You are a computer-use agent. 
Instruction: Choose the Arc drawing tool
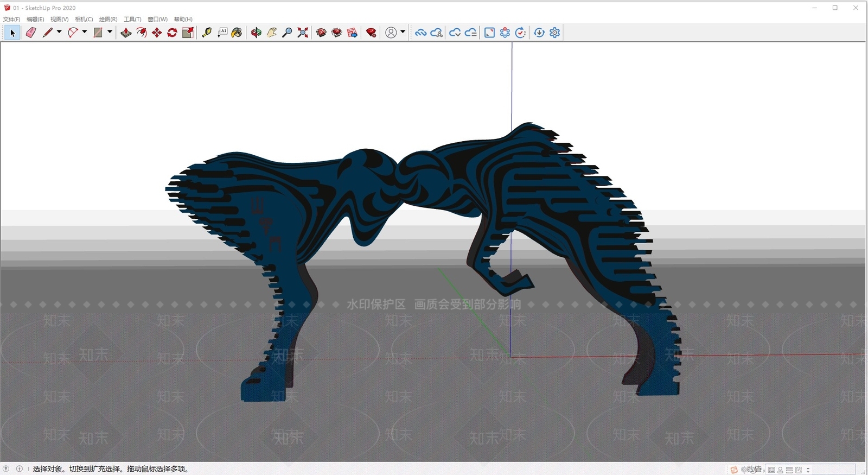73,33
